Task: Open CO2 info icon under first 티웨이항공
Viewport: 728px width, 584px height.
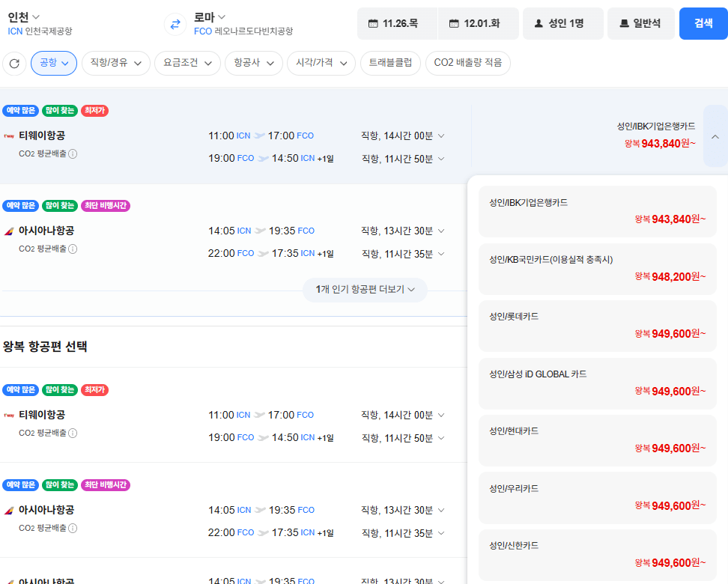Action: pos(73,154)
